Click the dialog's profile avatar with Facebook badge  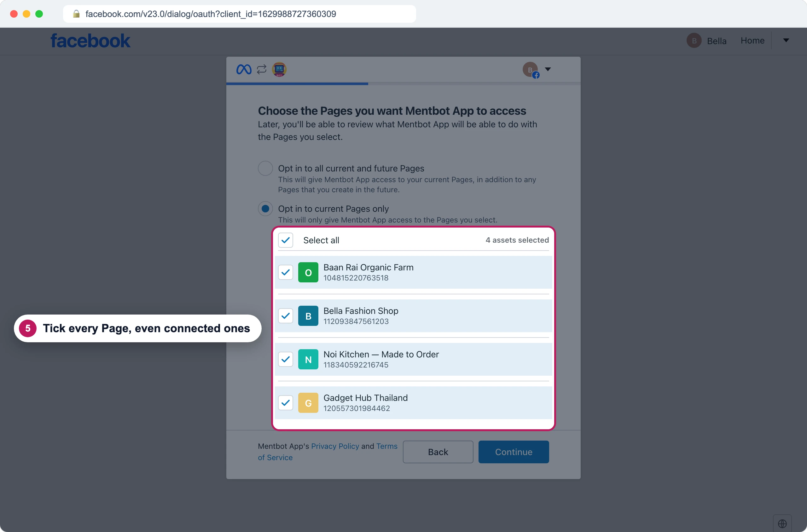(x=531, y=70)
